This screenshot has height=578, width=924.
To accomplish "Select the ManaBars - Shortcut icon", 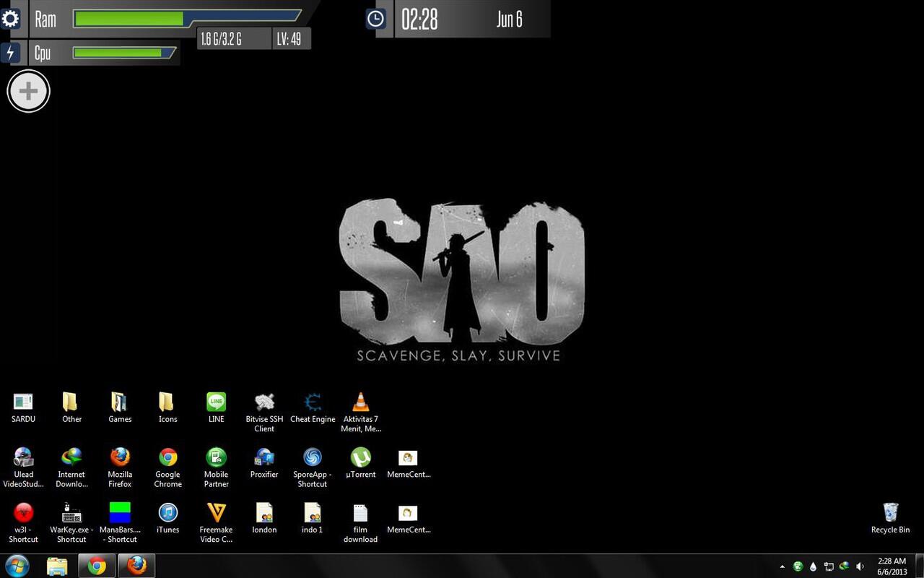I will point(120,523).
